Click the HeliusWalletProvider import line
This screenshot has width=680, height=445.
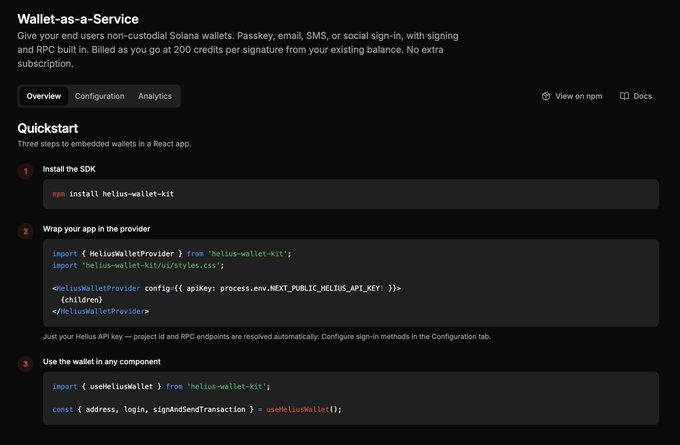pyautogui.click(x=172, y=254)
